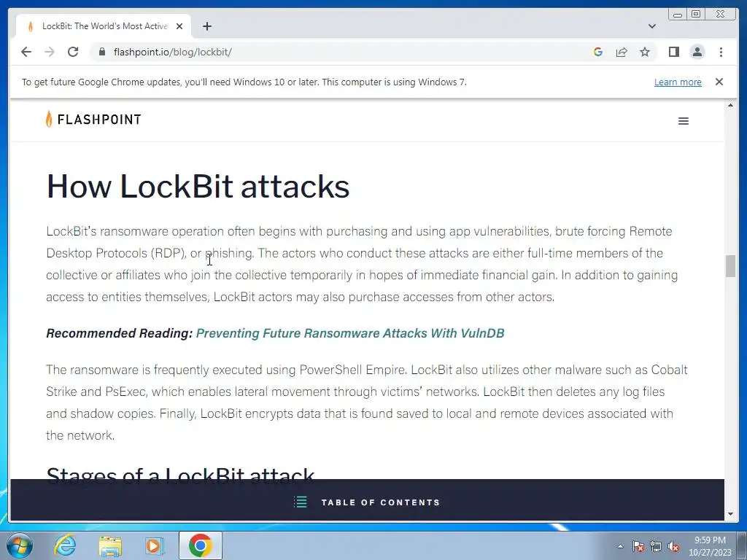Open the tab search dropdown
747x560 pixels.
651,26
